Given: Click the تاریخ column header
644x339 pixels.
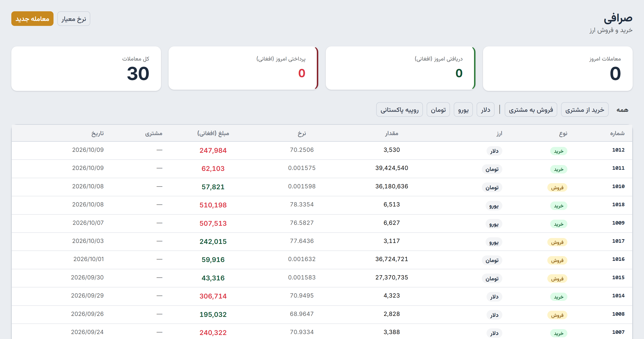Looking at the screenshot, I should [98, 133].
